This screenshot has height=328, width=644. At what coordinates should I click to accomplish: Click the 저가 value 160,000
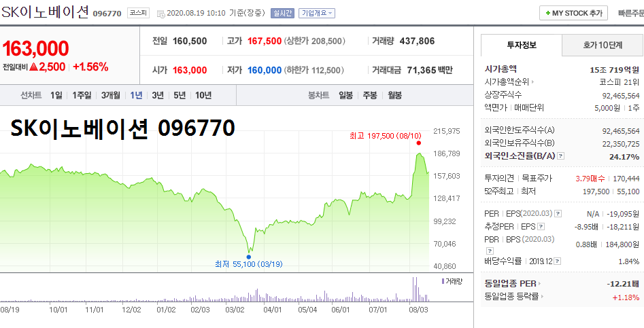tap(265, 70)
